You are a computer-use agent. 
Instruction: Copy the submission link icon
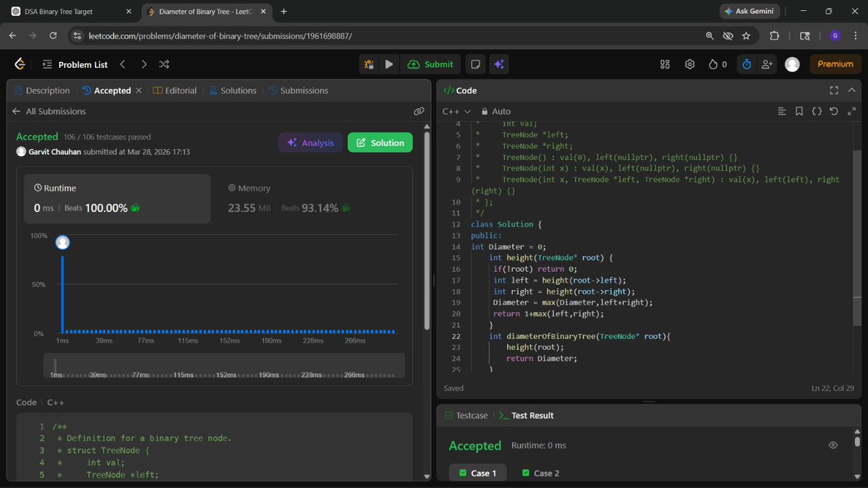tap(419, 111)
